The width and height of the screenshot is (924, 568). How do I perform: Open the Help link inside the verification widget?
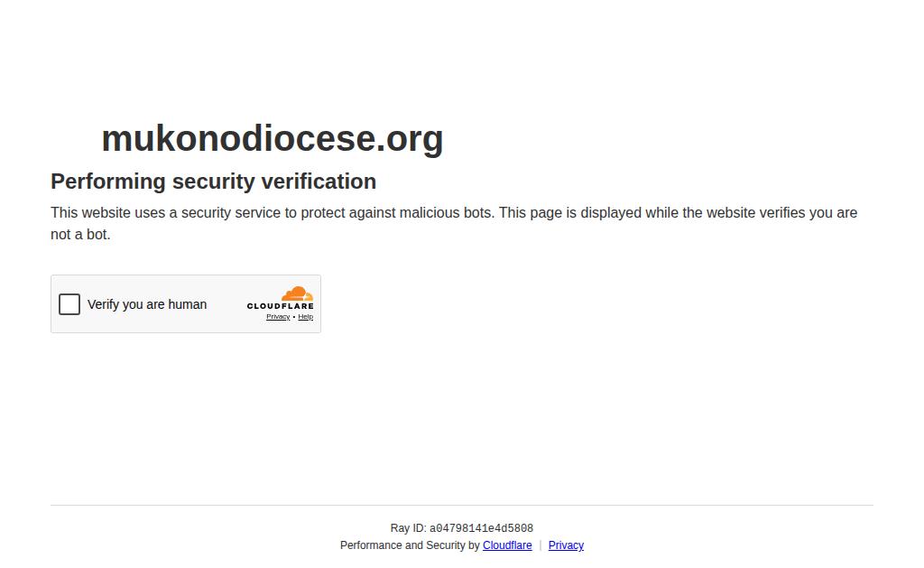pyautogui.click(x=305, y=317)
